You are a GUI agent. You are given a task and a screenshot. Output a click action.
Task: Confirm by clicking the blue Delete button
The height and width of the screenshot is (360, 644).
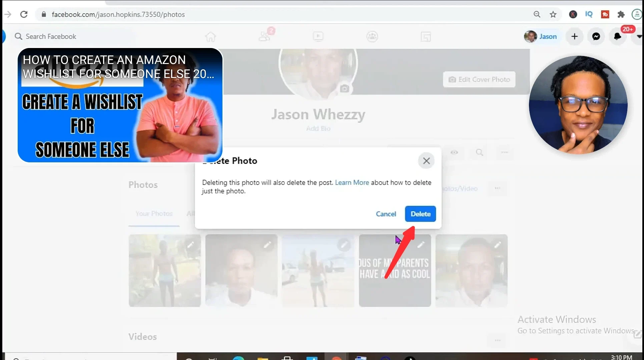pos(420,214)
